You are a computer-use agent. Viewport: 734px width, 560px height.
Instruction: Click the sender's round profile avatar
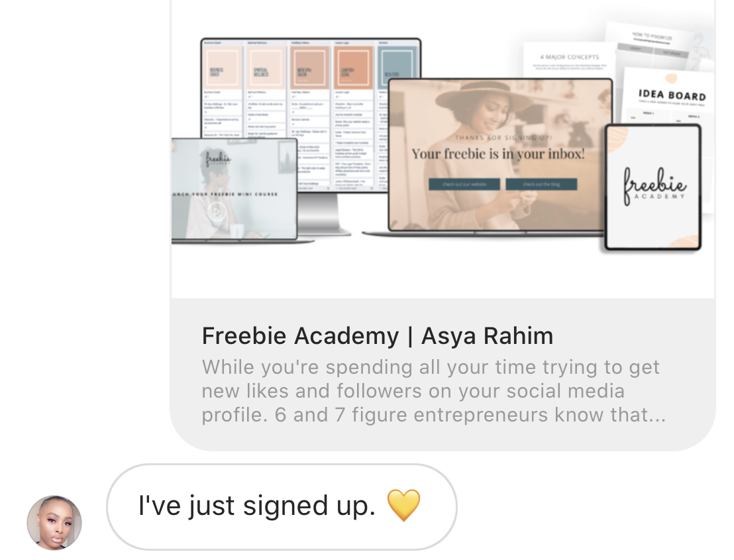click(54, 522)
